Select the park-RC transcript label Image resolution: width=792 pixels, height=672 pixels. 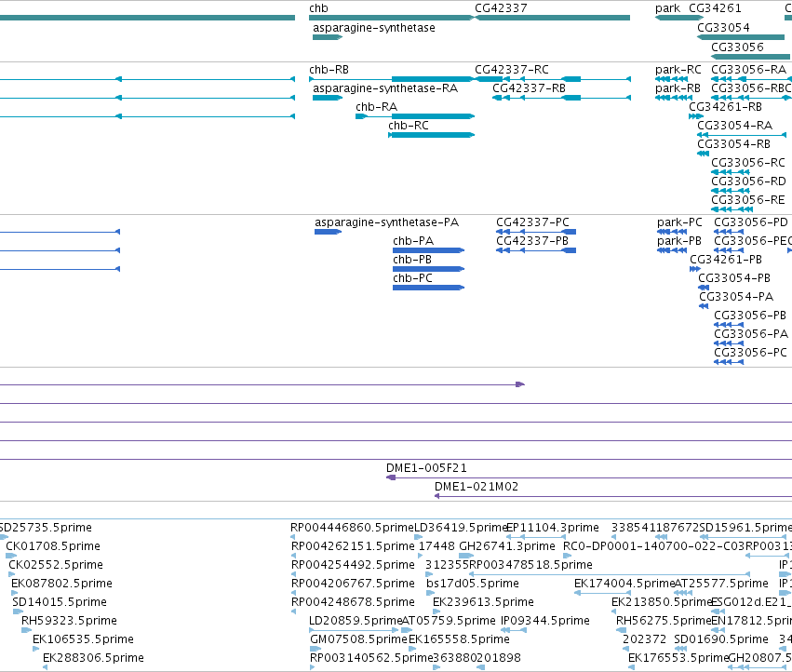(x=678, y=70)
